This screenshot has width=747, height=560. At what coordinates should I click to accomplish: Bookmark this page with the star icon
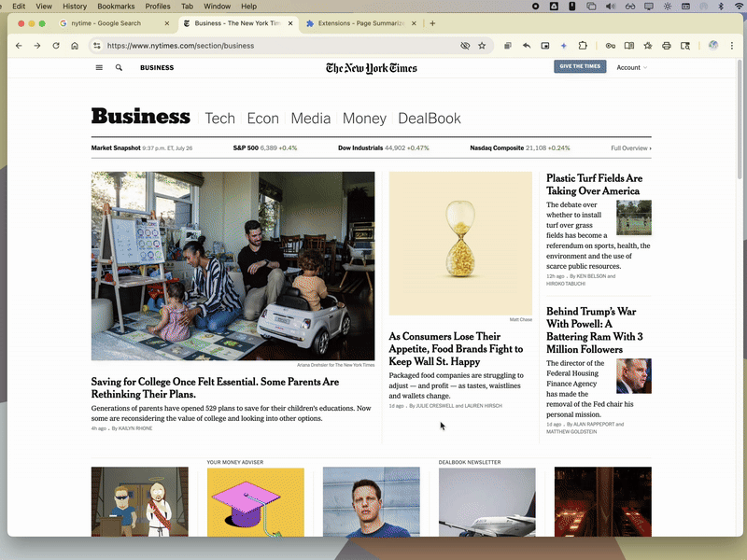tap(482, 46)
